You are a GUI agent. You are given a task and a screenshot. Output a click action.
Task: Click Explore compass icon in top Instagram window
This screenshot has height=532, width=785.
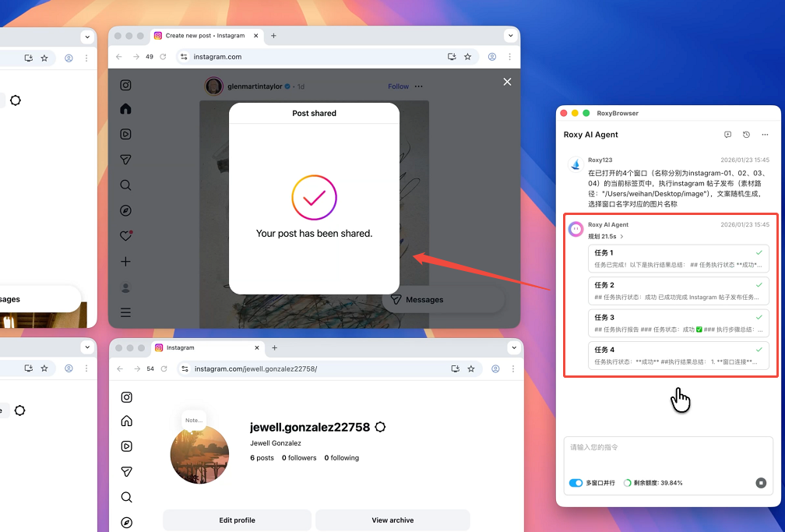click(125, 211)
